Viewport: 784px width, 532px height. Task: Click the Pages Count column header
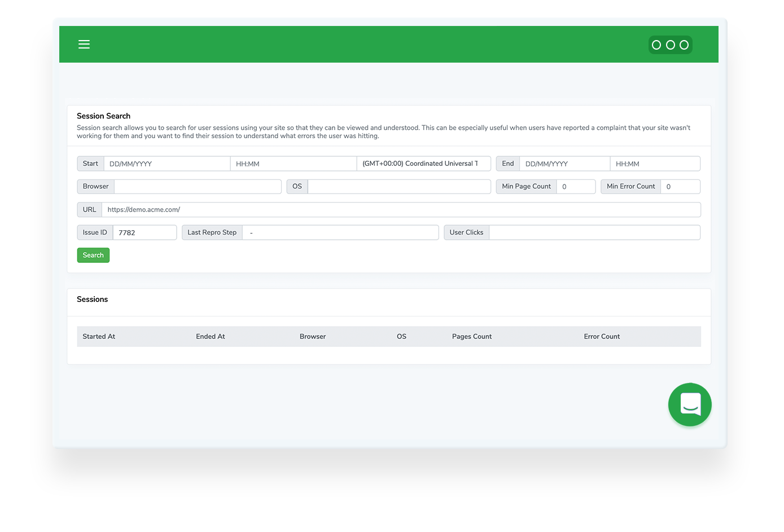pyautogui.click(x=472, y=337)
